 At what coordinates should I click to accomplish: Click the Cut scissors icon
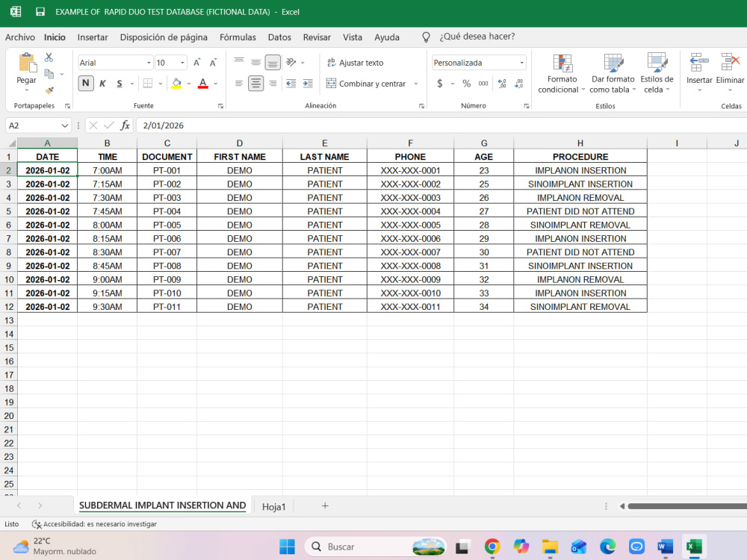pos(49,57)
